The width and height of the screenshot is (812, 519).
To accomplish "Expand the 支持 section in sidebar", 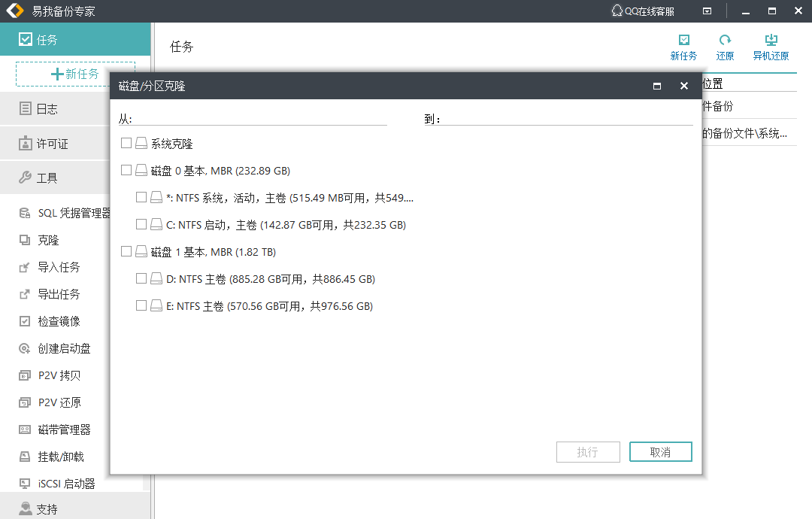I will [47, 509].
